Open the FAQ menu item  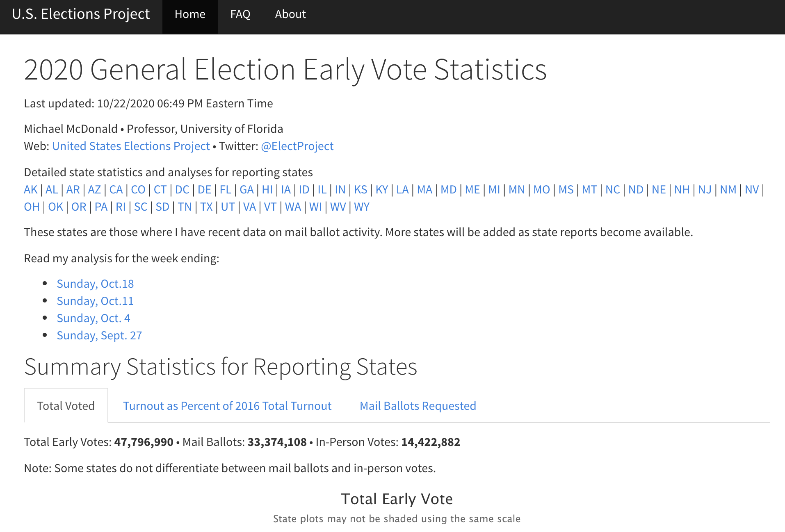[x=240, y=14]
